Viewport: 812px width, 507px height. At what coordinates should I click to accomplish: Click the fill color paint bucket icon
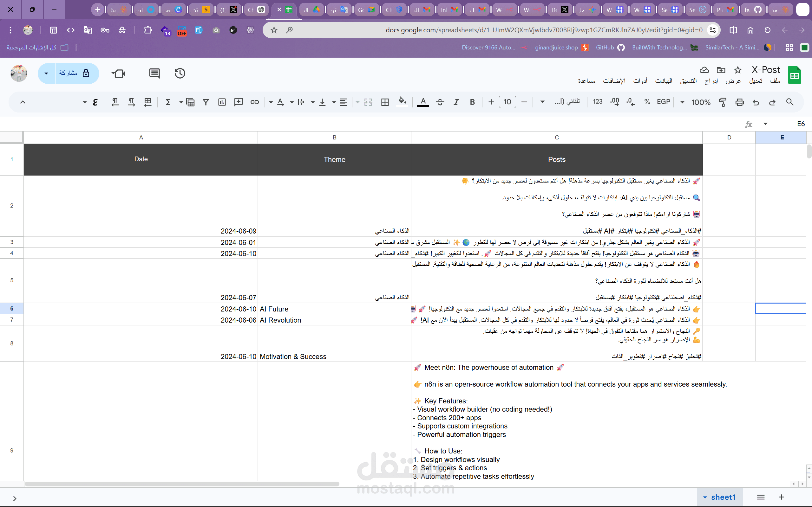tap(402, 102)
